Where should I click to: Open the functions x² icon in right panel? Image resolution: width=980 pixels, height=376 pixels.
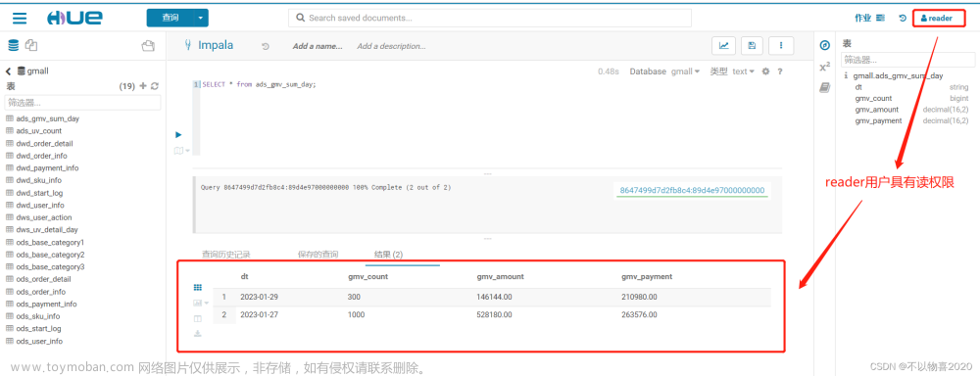(x=824, y=67)
